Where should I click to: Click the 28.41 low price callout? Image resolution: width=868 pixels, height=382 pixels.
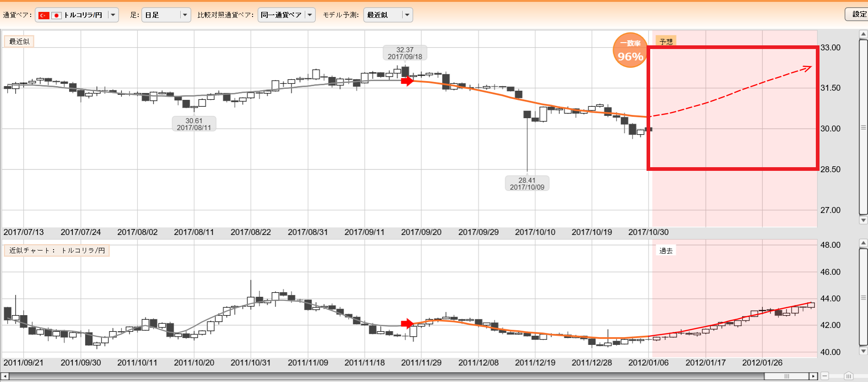tap(527, 184)
